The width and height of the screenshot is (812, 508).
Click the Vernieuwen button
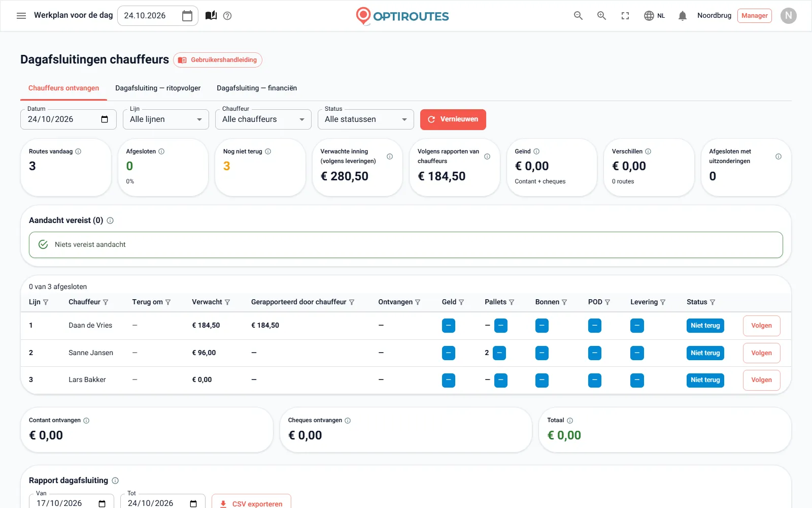click(x=453, y=119)
